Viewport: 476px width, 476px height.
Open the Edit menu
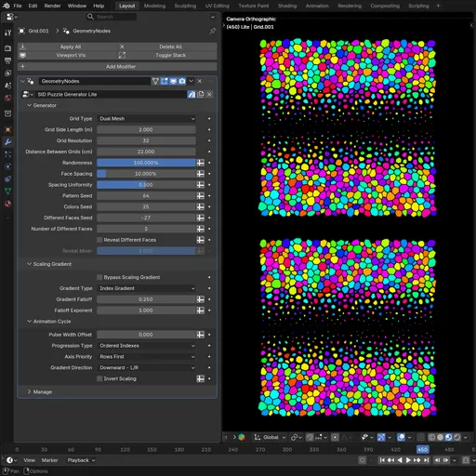tap(33, 6)
